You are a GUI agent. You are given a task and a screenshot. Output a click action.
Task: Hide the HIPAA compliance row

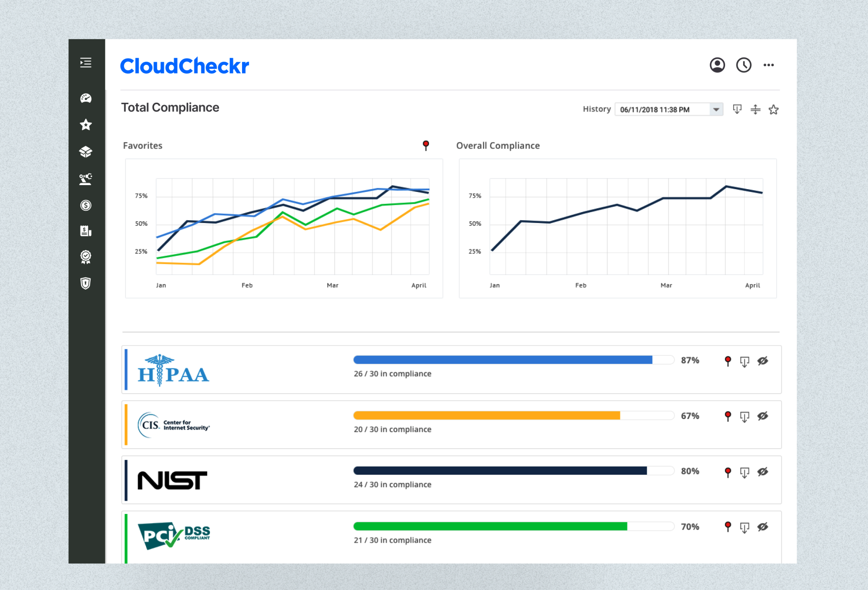click(x=763, y=361)
